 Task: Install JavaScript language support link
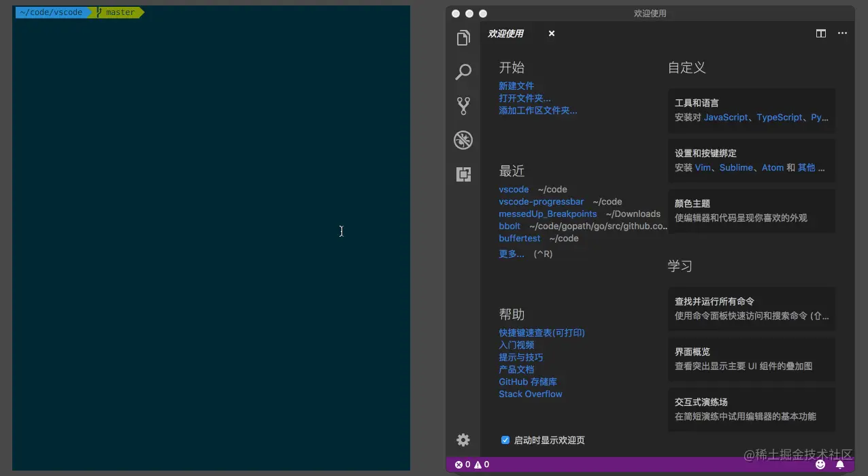click(x=726, y=118)
